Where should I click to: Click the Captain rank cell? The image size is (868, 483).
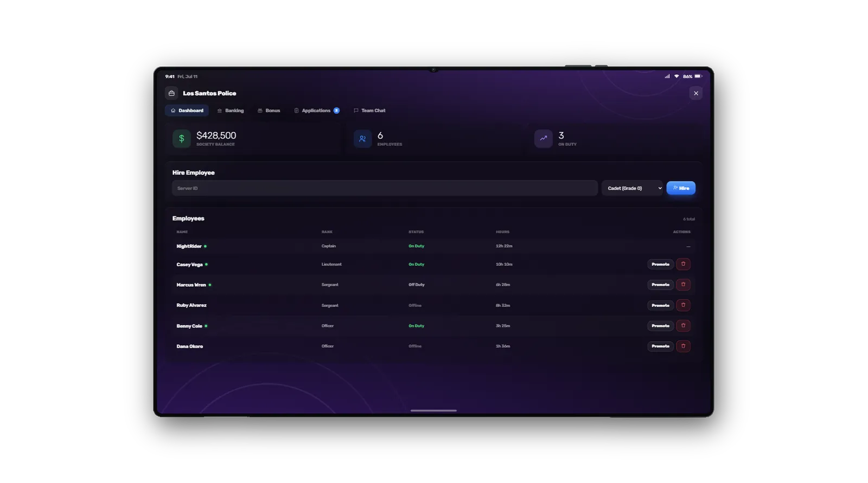(328, 246)
